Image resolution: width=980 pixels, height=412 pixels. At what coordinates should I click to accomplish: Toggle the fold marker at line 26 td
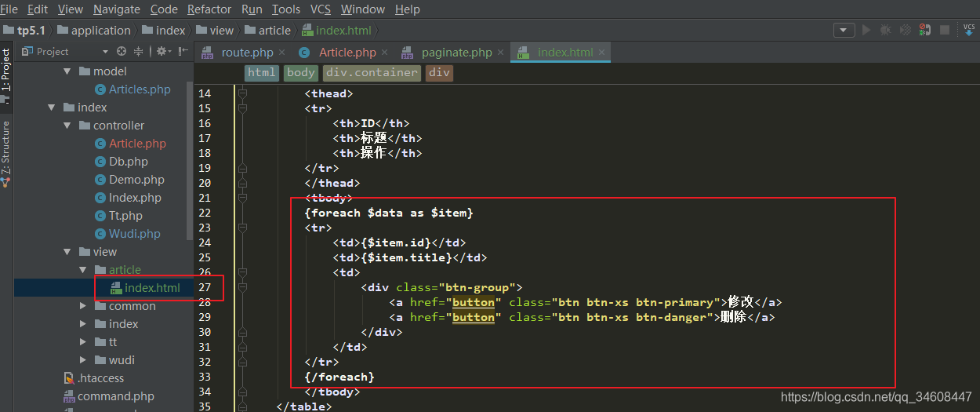click(243, 272)
